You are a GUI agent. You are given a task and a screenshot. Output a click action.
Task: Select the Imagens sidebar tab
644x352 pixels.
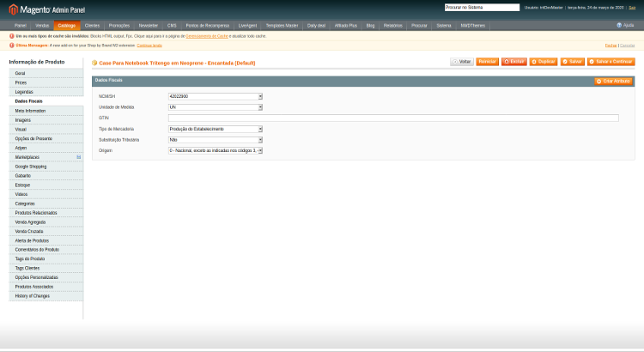[46, 120]
